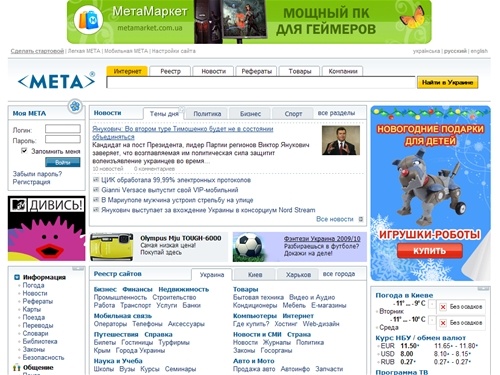Click the icon next to Gianni Versace headline
Viewport: 500px width, 375px height.
coord(96,190)
